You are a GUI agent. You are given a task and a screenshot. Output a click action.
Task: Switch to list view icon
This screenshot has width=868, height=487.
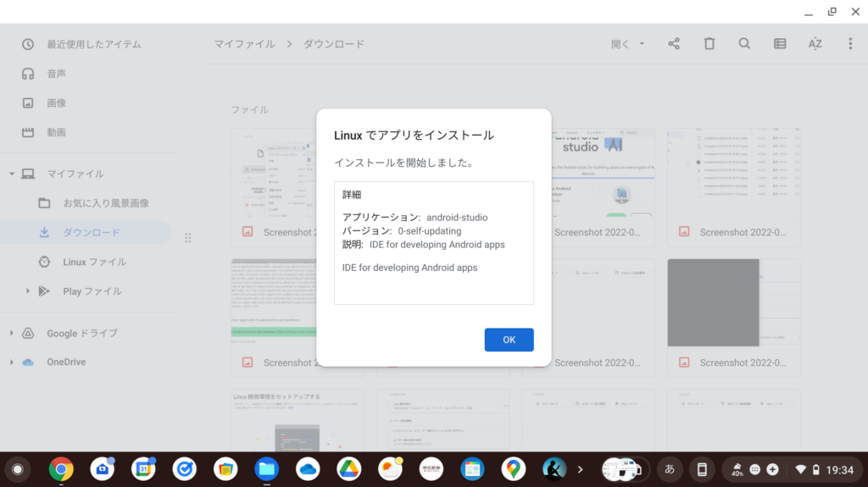click(780, 44)
